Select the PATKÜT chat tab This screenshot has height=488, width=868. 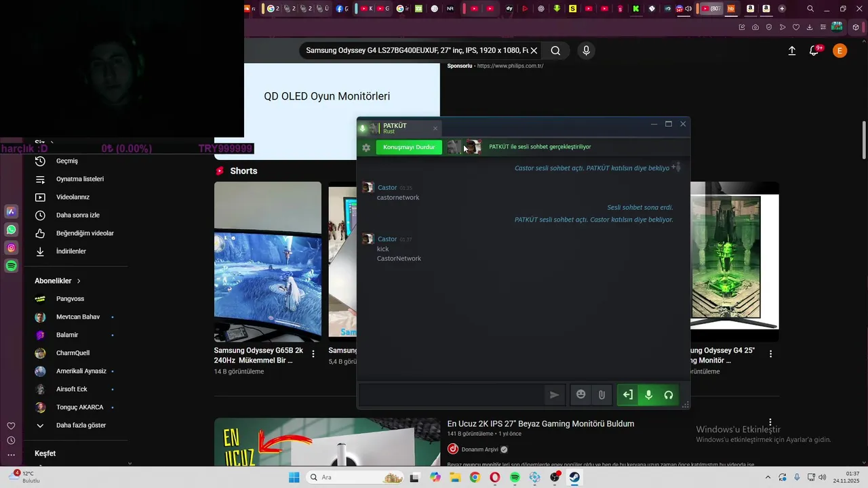coord(399,128)
